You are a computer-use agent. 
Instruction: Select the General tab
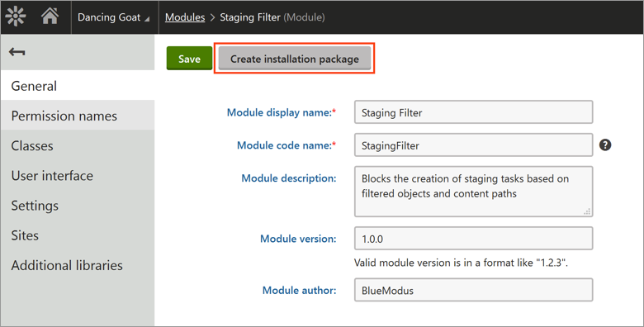pos(78,86)
